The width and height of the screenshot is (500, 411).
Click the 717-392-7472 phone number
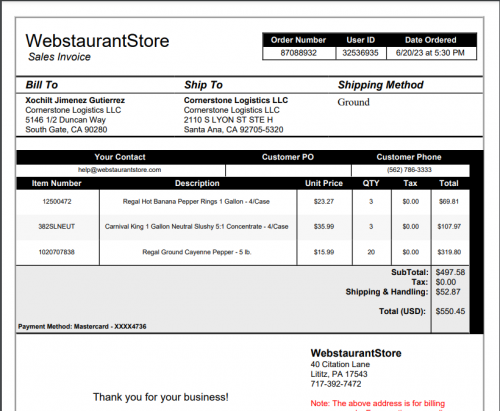click(x=336, y=384)
